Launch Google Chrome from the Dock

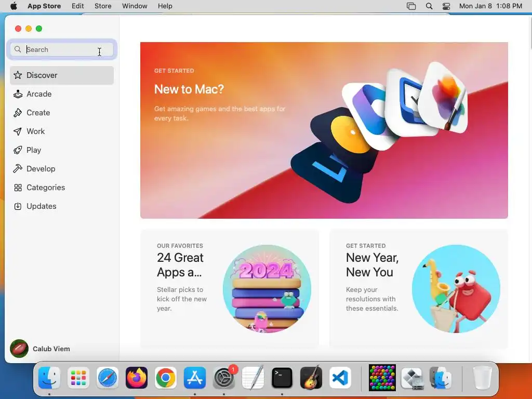166,378
